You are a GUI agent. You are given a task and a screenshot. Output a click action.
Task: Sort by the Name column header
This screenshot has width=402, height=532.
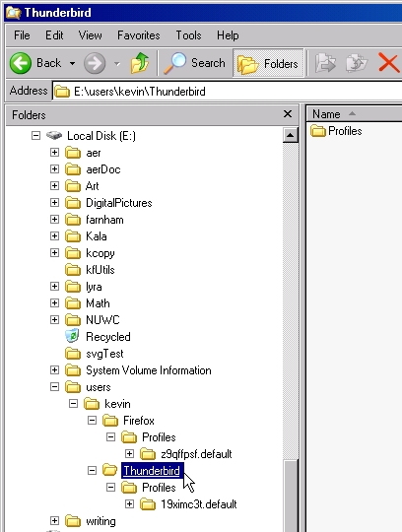coord(354,114)
